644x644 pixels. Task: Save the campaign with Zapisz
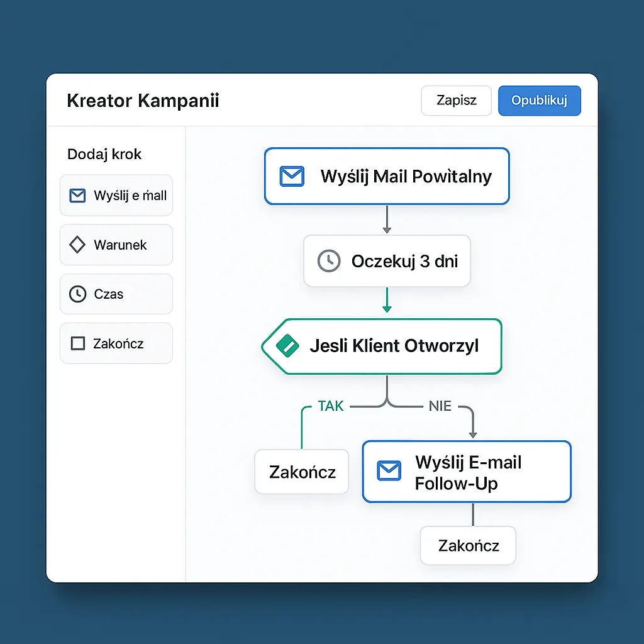tap(456, 101)
